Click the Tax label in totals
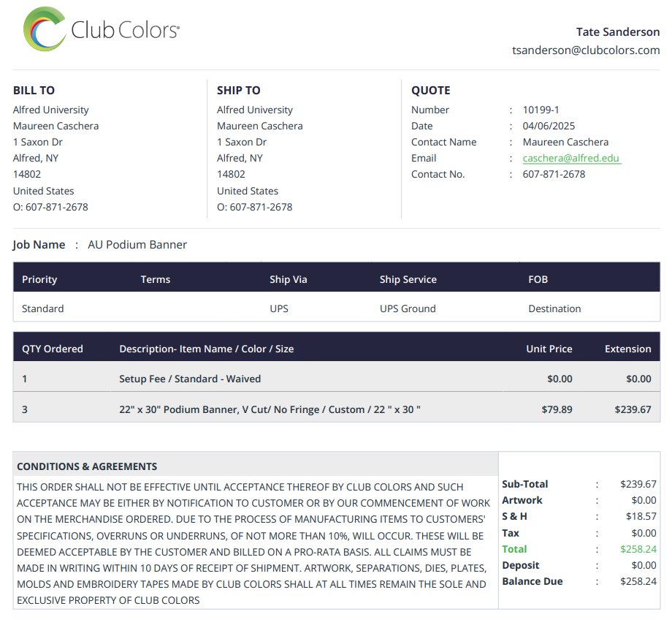The image size is (672, 625). (x=511, y=533)
